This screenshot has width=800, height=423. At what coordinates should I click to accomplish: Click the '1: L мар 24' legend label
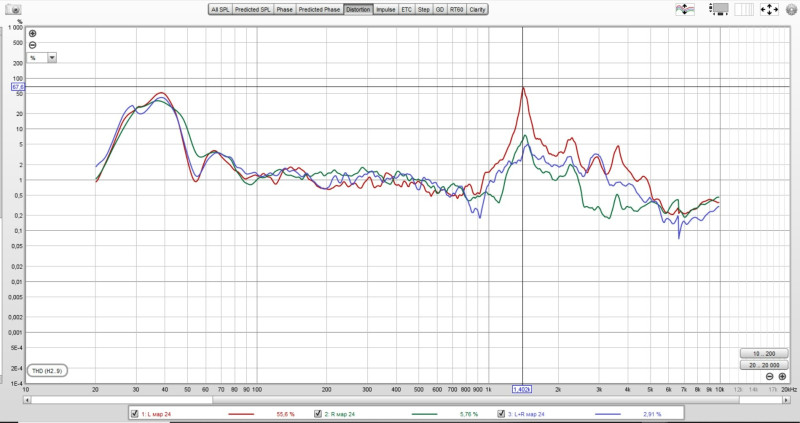click(156, 414)
